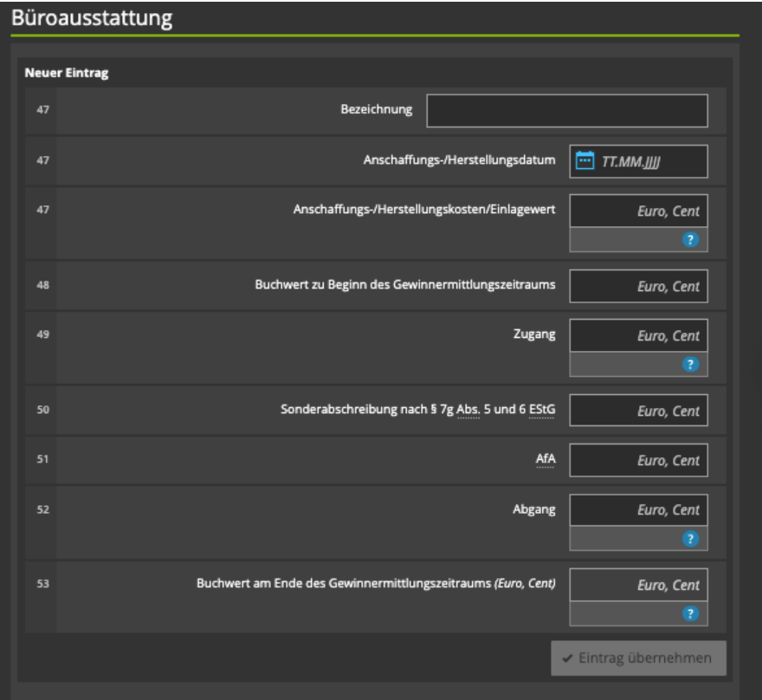This screenshot has height=700, width=762.
Task: Show help for Buchwert am Ende field
Action: 690,613
